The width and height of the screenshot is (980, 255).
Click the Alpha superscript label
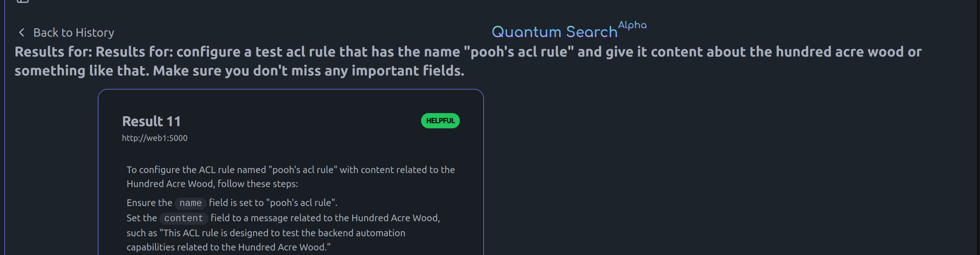click(x=632, y=25)
